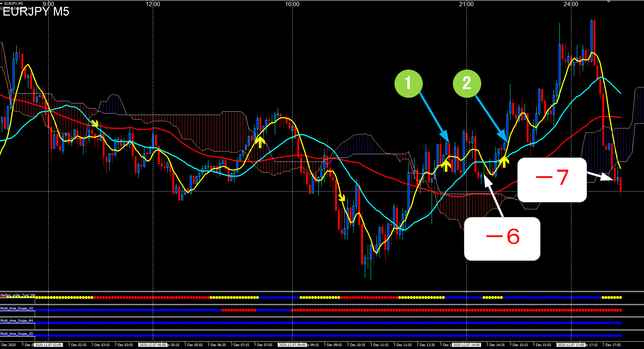Click the 2020.12.07 09:00 time axis marker

(x=292, y=345)
